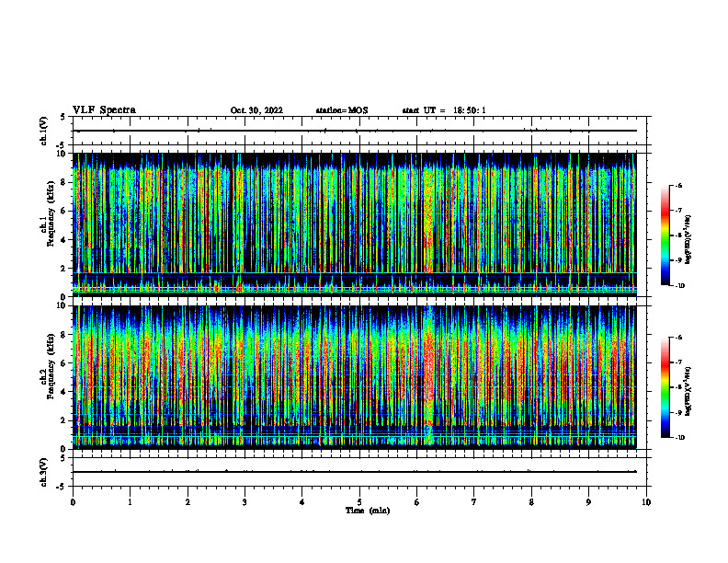Click the "3" tick on the time axis
Screen dimensions: 728x563
(x=245, y=502)
